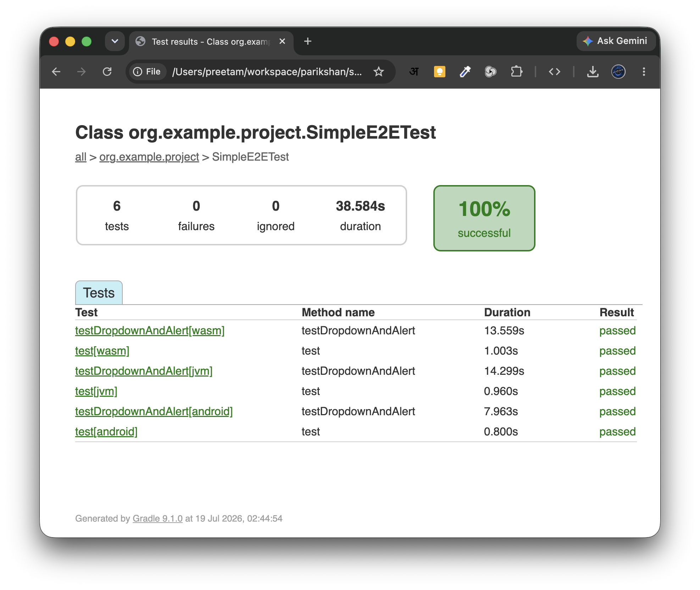The width and height of the screenshot is (700, 590).
Task: Activate the color picker eyedropper extension
Action: [465, 72]
